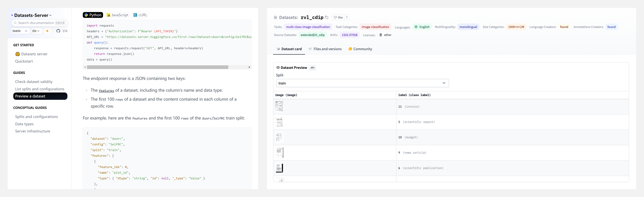Click the Python logo icon
Screen dimensions: 644x197
[86, 15]
